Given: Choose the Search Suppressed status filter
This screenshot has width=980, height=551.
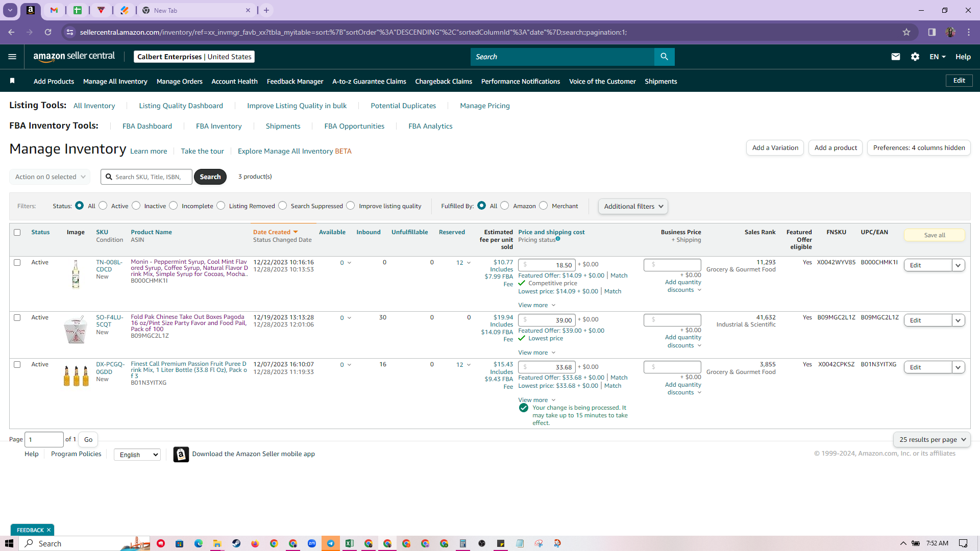Looking at the screenshot, I should (x=283, y=206).
